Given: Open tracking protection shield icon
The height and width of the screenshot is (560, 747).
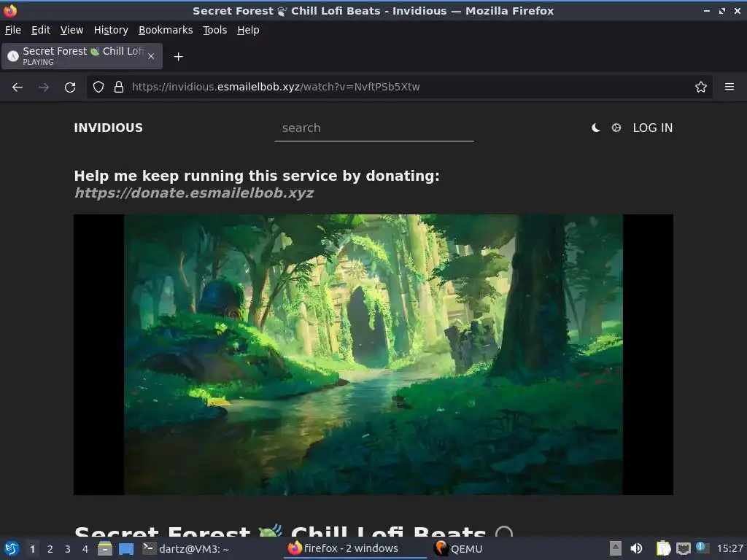Looking at the screenshot, I should [98, 87].
